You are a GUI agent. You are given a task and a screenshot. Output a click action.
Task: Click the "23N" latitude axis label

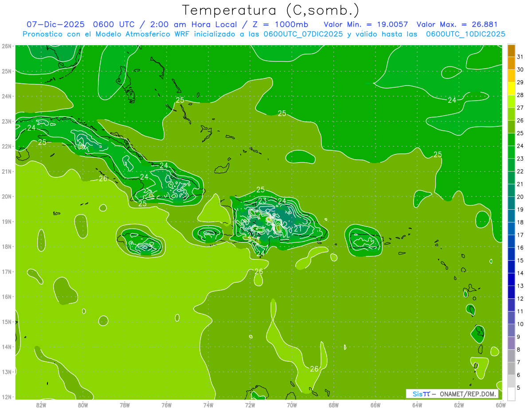tap(7, 121)
